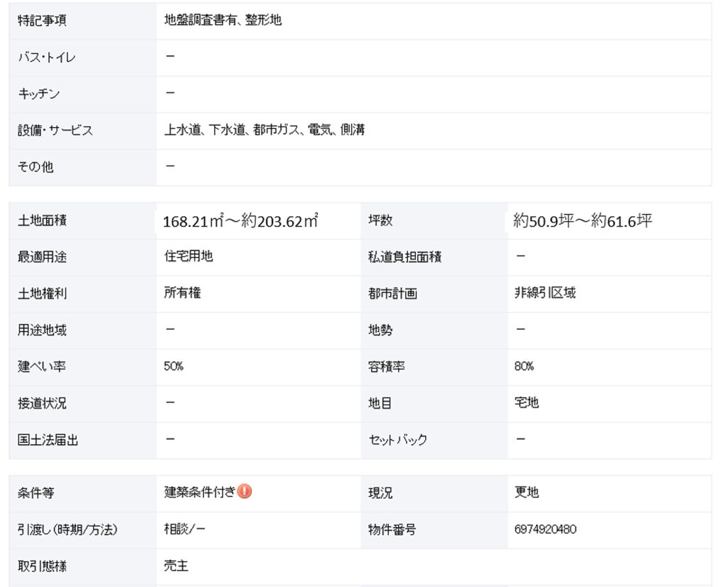The height and width of the screenshot is (587, 728).
Task: Click the セットバック label cell
Action: point(434,440)
